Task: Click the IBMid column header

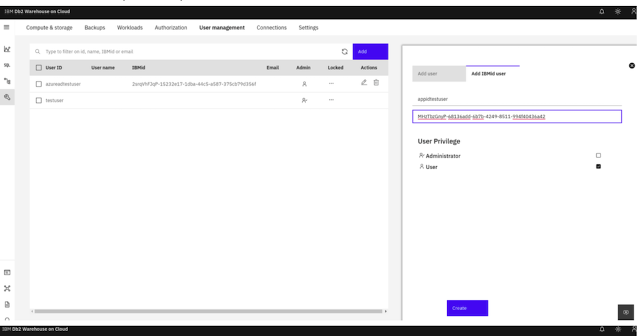Action: [139, 68]
